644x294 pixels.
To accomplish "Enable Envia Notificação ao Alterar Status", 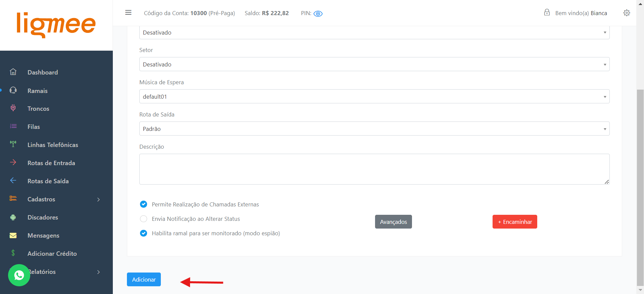I will point(143,219).
